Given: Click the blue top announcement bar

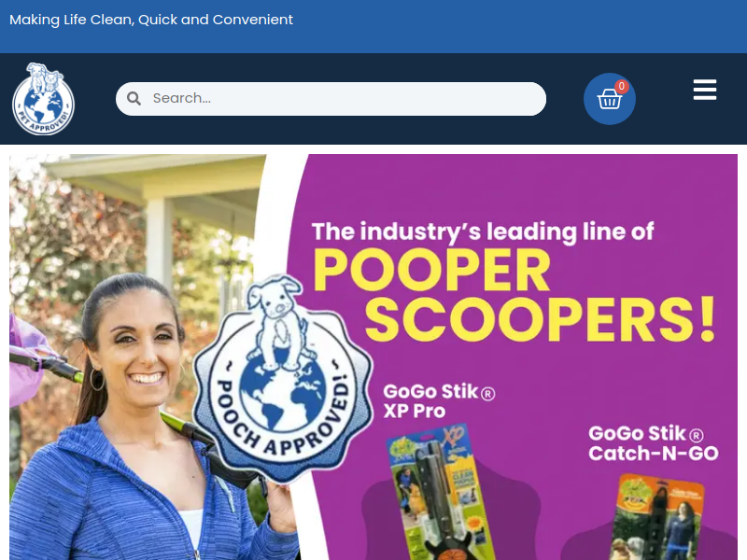Looking at the screenshot, I should 373,26.
